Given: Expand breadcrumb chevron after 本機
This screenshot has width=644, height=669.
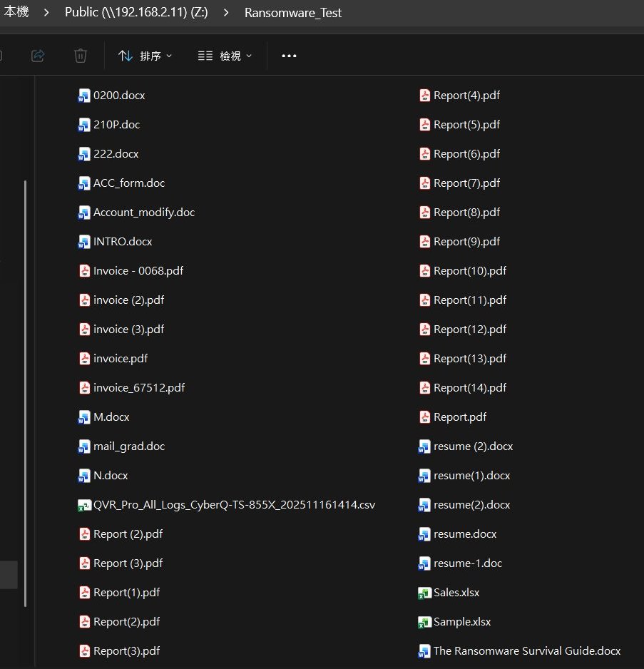Looking at the screenshot, I should 46,13.
